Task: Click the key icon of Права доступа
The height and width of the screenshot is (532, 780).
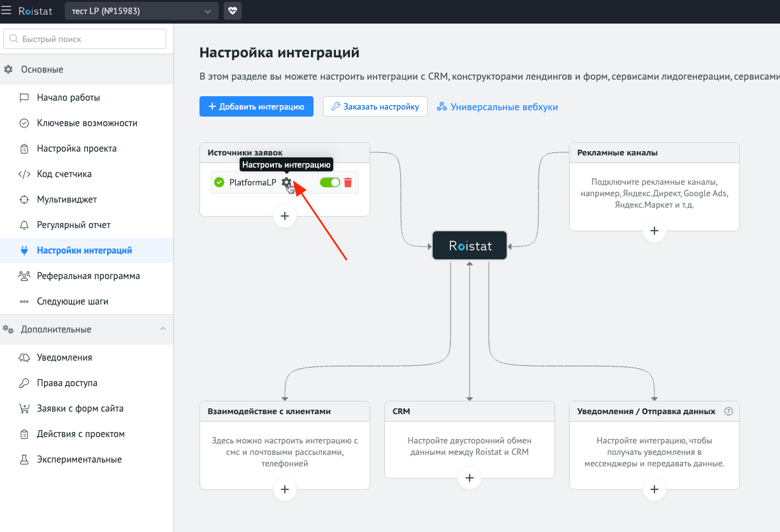Action: 24,383
